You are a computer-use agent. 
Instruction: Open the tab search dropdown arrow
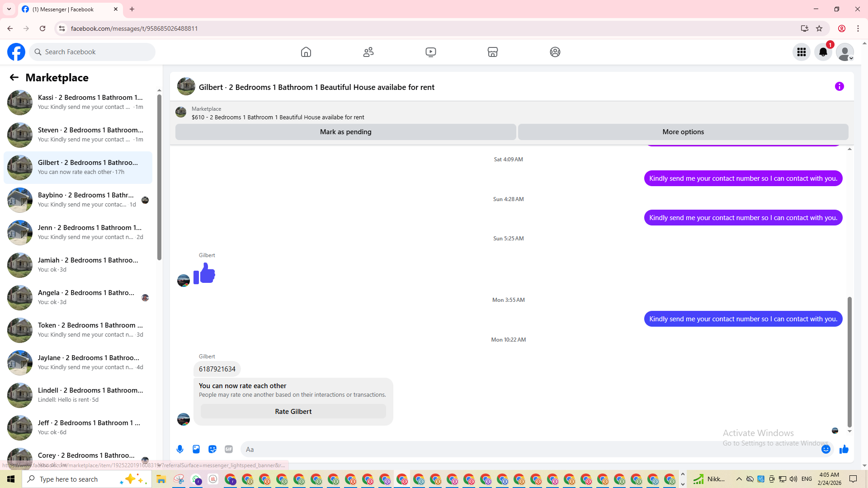(9, 9)
